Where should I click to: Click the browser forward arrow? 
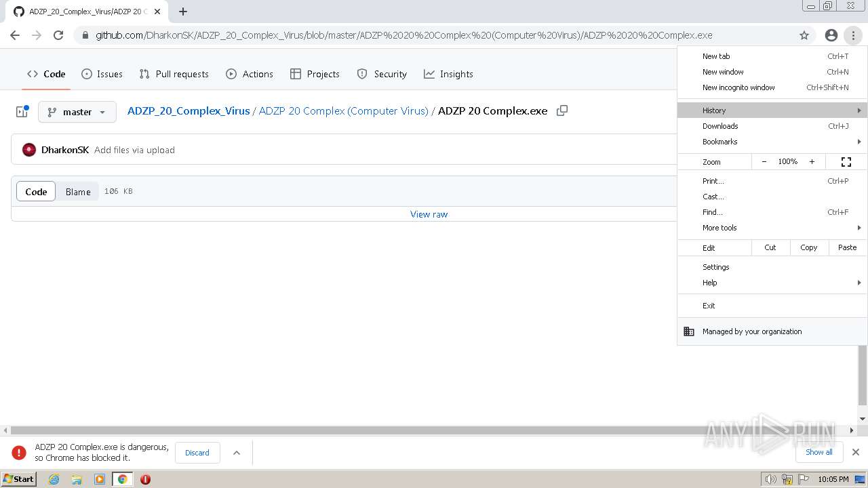coord(37,35)
